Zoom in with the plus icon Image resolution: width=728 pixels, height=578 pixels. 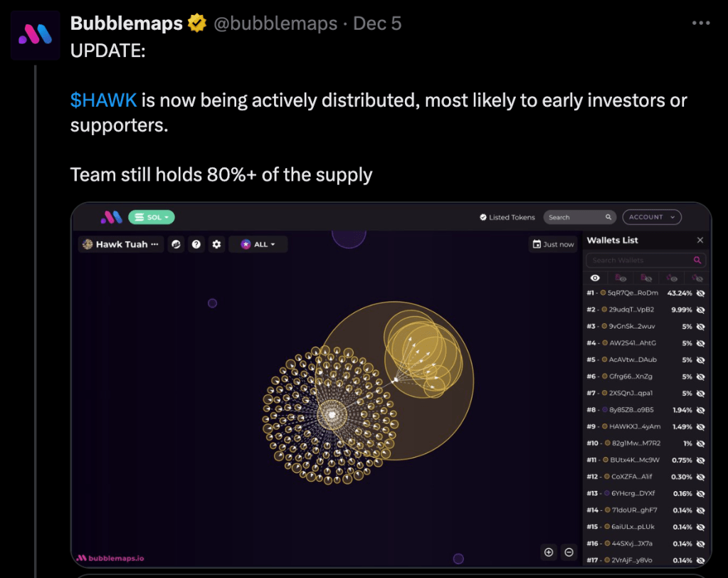(x=549, y=552)
